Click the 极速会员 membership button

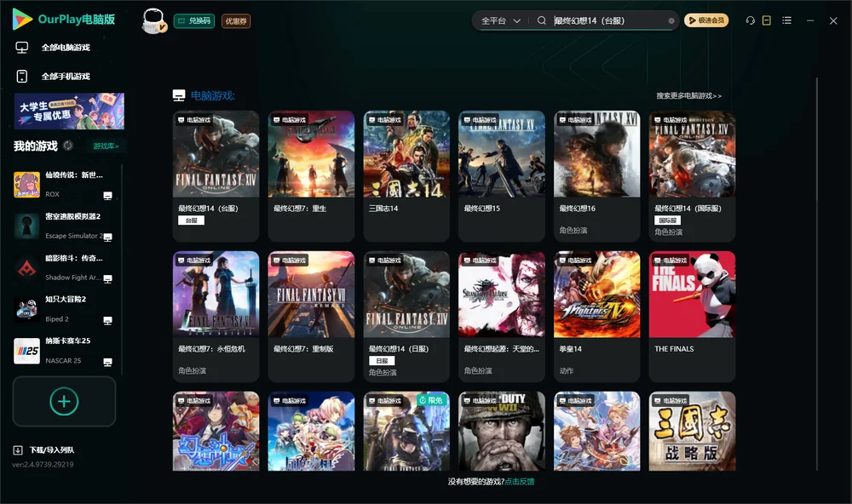(x=705, y=20)
